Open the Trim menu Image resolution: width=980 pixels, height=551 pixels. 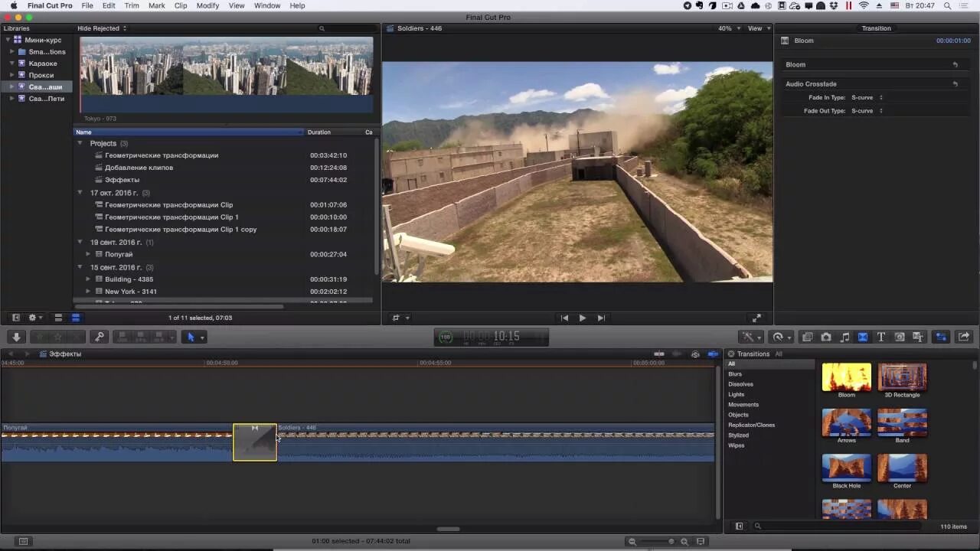132,5
